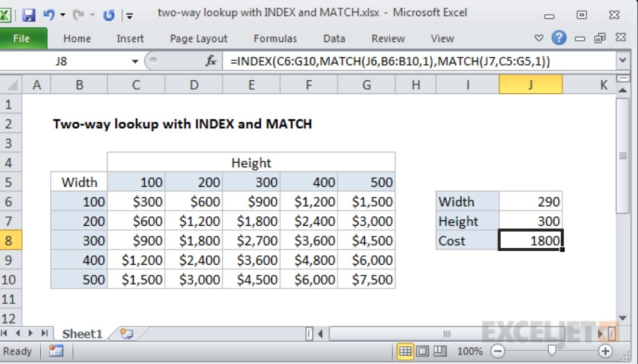The image size is (638, 364).
Task: Restore the workbook window in ribbon
Action: click(x=600, y=38)
